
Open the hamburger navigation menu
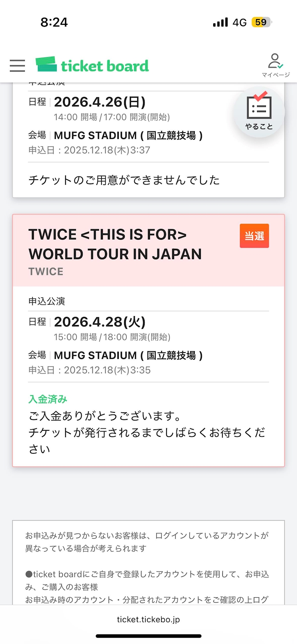(17, 66)
